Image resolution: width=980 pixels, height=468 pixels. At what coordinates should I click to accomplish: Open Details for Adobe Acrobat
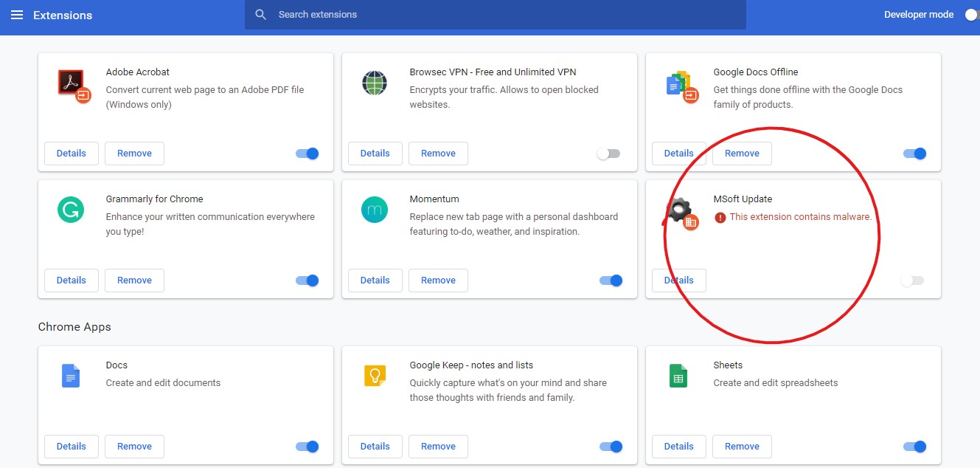pos(72,154)
